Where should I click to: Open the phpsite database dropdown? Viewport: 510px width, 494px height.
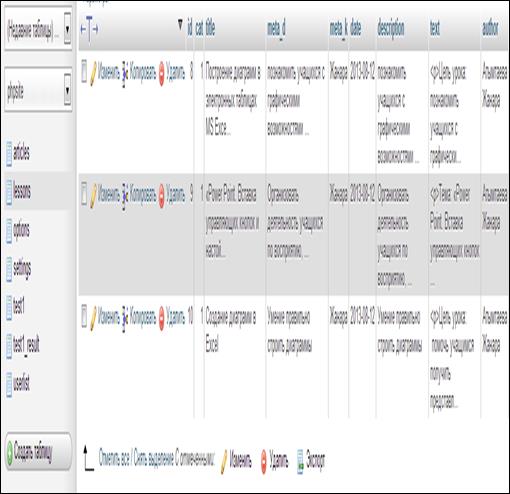tap(38, 90)
